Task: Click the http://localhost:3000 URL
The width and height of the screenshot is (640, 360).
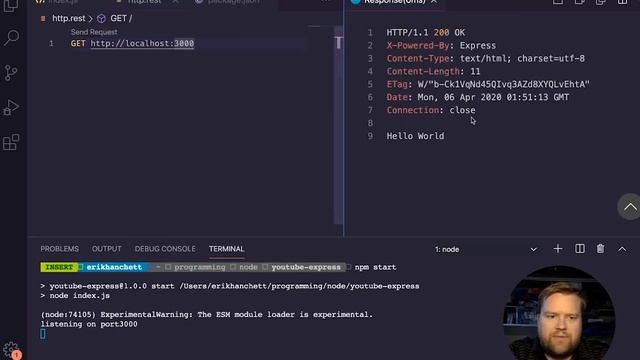Action: tap(142, 44)
